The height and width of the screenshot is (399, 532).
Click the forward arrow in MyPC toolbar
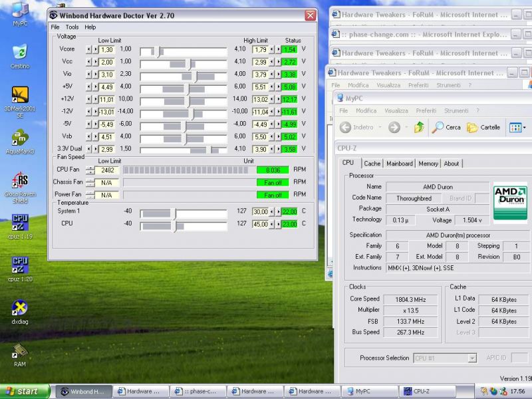point(394,127)
